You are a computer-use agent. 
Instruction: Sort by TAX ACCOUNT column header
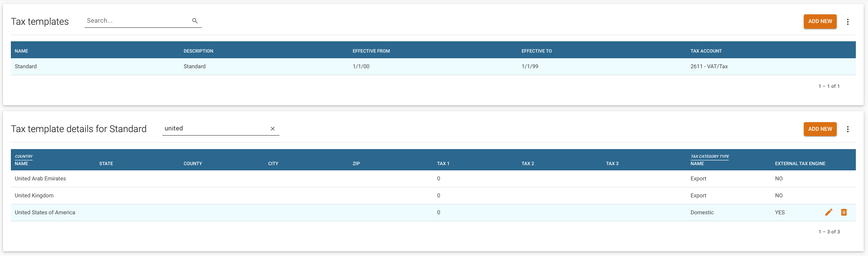pyautogui.click(x=706, y=51)
